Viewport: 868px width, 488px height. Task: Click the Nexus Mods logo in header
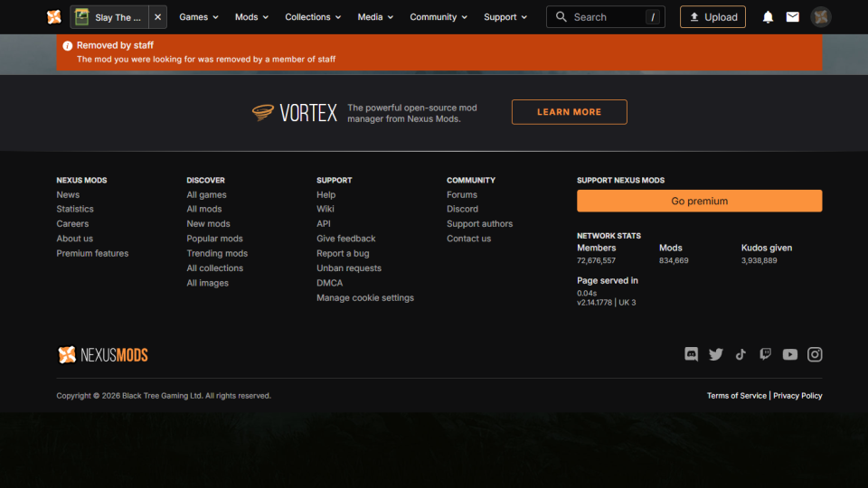point(54,17)
